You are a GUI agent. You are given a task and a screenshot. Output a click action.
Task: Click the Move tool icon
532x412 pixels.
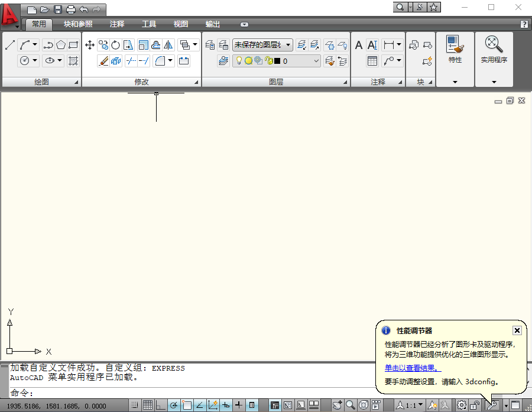tap(90, 45)
